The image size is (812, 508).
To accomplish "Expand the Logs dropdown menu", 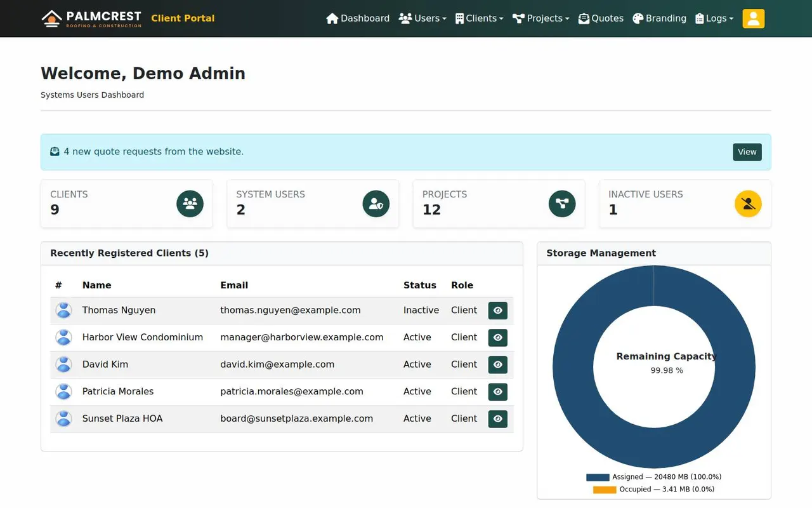I will pos(714,18).
